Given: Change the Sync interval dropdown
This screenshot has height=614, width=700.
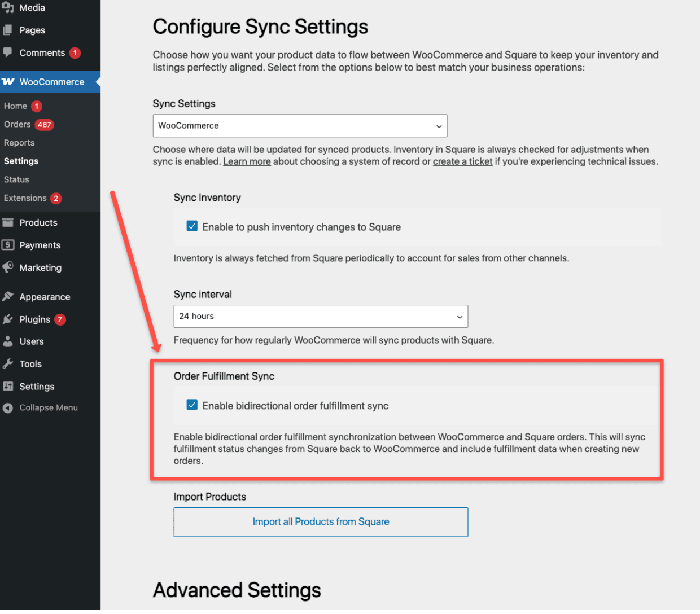Looking at the screenshot, I should tap(321, 317).
